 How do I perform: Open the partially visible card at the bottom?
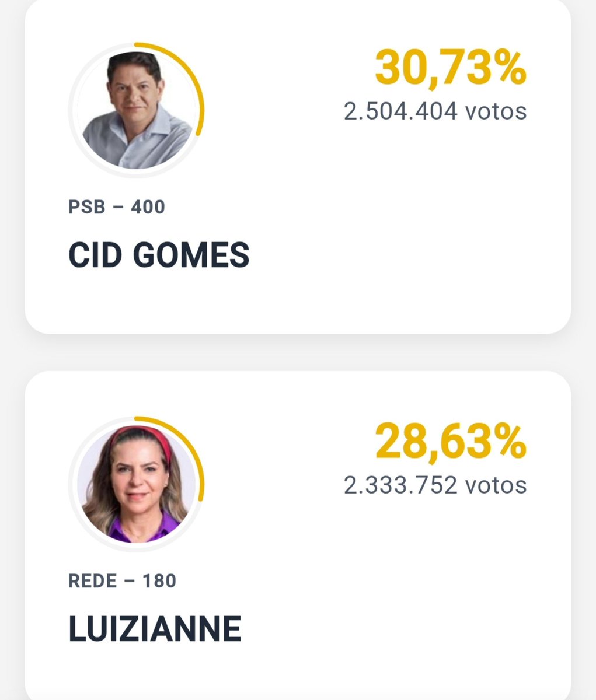[x=298, y=535]
